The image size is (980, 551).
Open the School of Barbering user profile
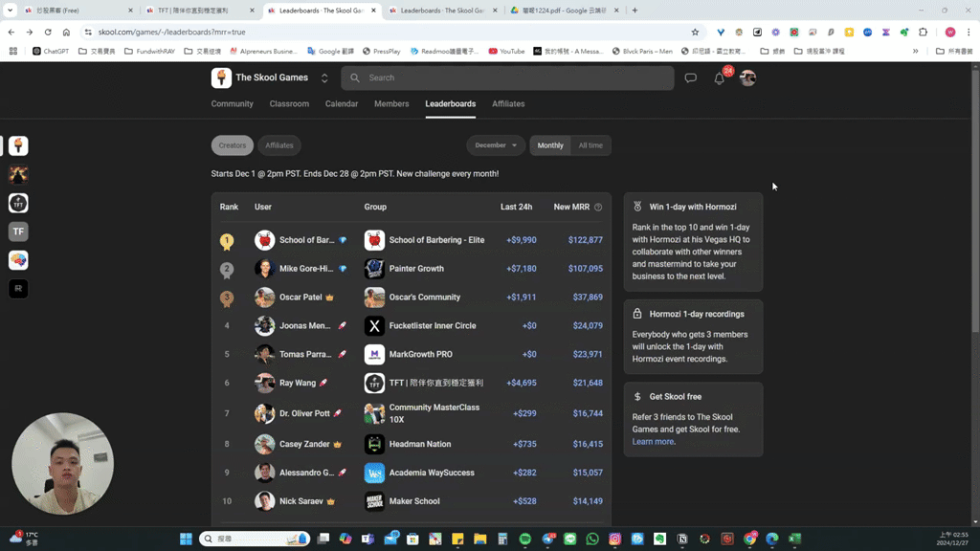306,240
